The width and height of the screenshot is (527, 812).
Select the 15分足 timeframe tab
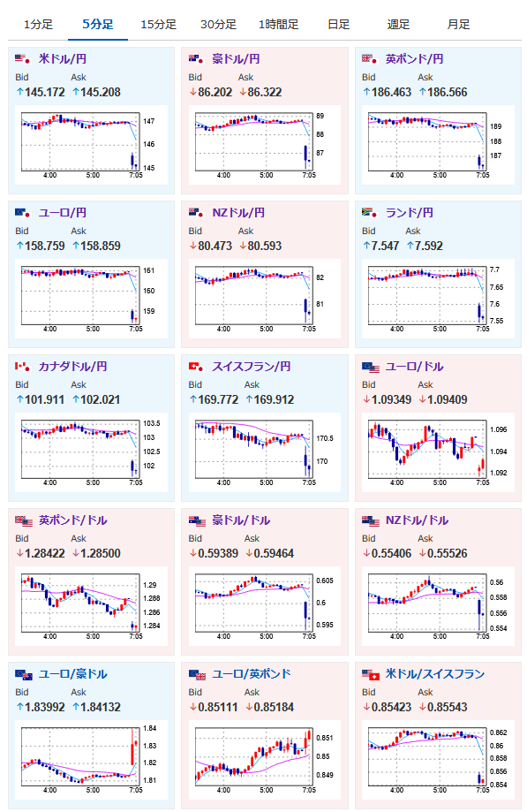pos(158,25)
